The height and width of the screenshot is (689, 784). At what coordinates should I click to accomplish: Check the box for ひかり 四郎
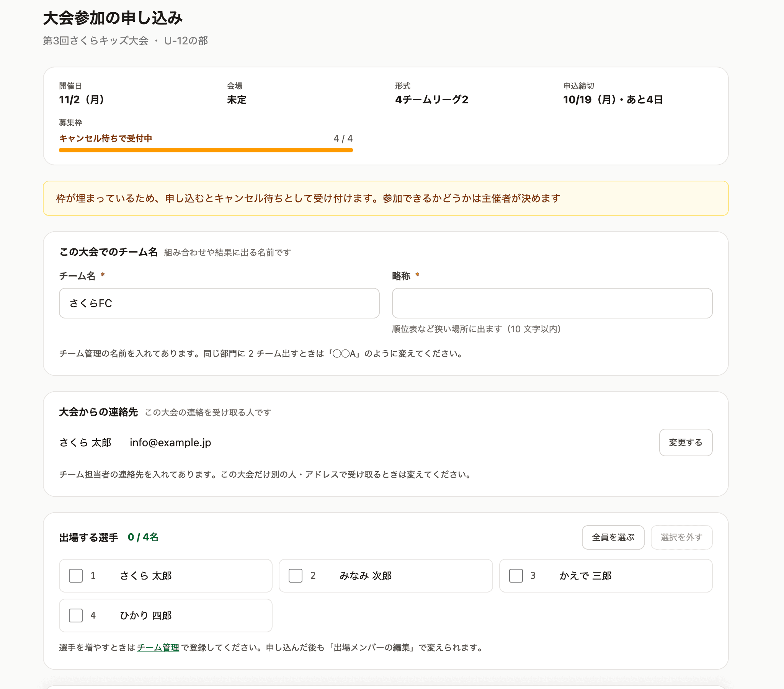coord(75,616)
